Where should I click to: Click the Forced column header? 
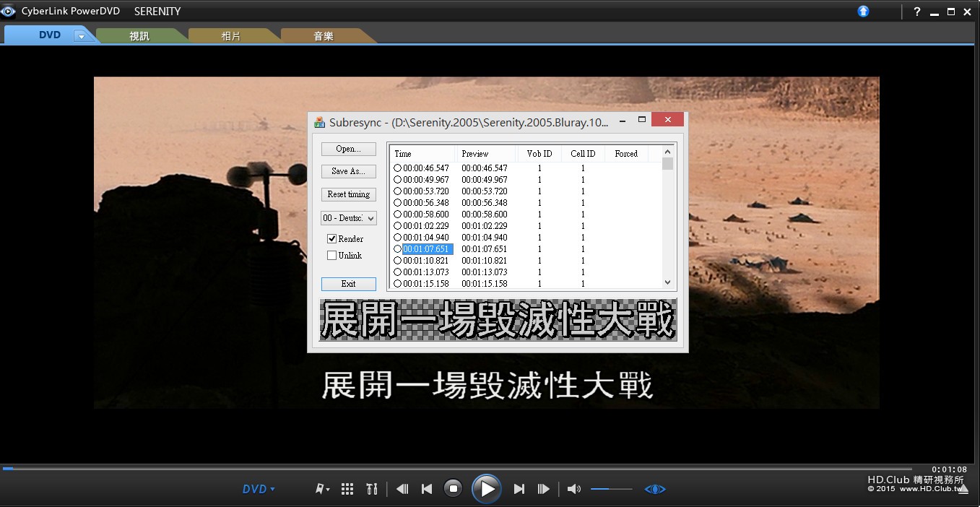(x=626, y=154)
